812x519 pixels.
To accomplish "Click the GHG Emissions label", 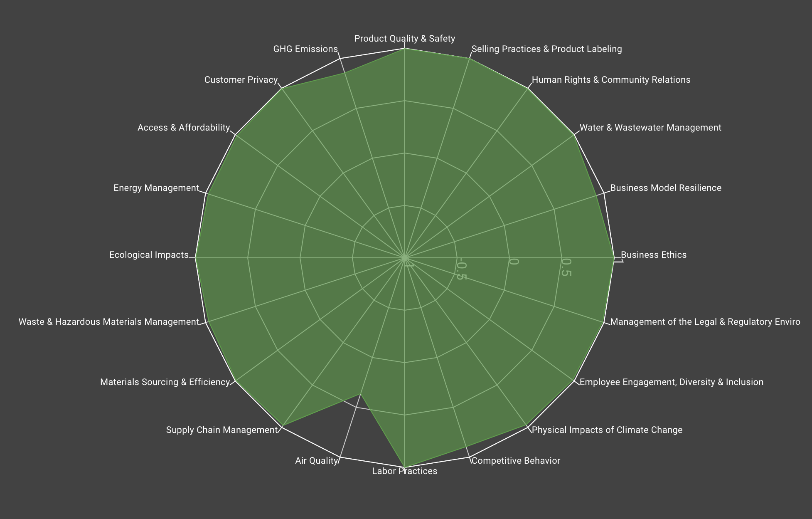I will click(305, 49).
